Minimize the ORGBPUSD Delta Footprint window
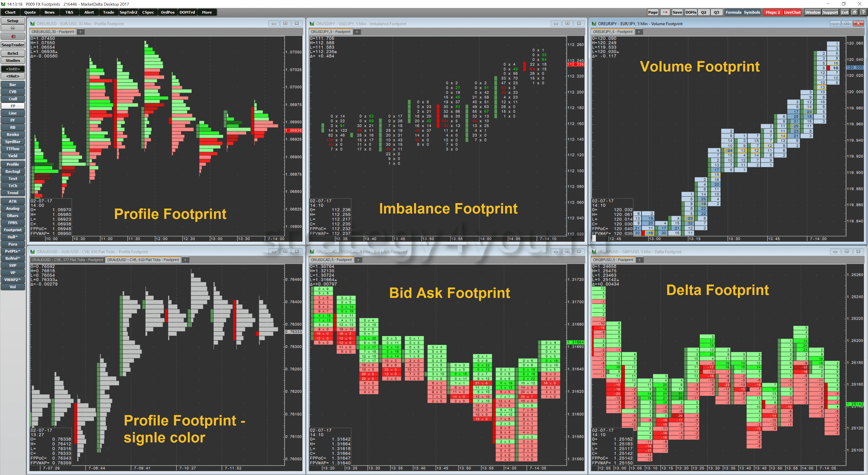This screenshot has width=868, height=475. [x=835, y=252]
